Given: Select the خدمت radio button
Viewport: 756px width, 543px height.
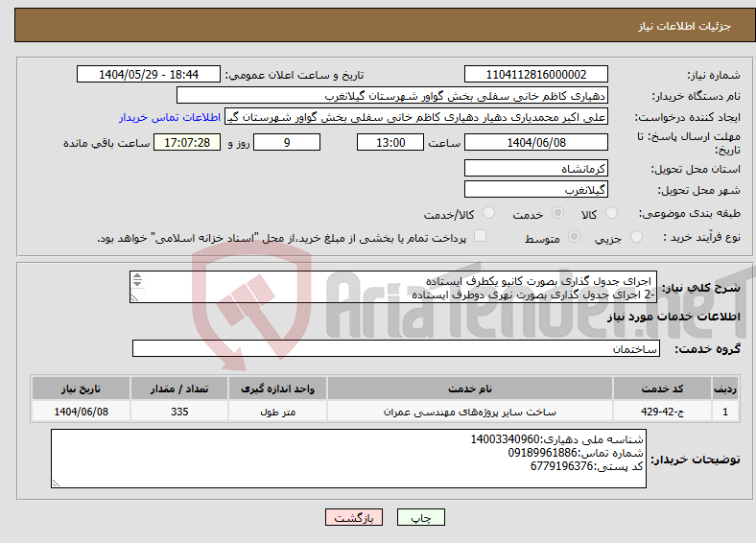Looking at the screenshot, I should (x=557, y=213).
